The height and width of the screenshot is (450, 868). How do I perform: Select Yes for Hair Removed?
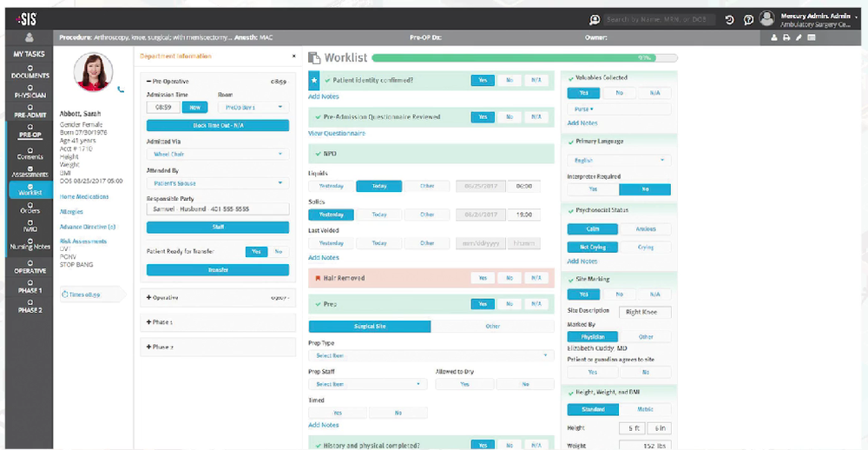[x=483, y=278]
